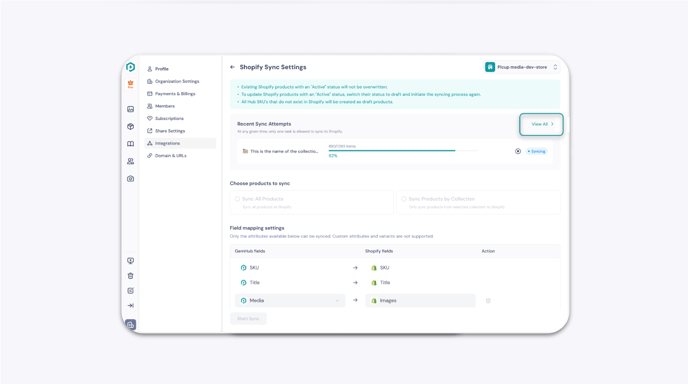The image size is (688, 384).
Task: Click the Start Sync button
Action: click(248, 319)
